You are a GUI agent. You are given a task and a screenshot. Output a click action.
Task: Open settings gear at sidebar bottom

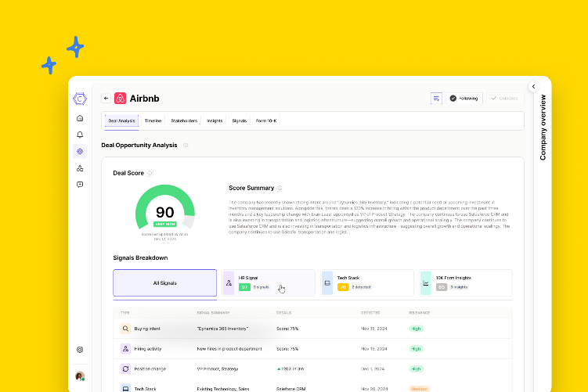tap(80, 350)
